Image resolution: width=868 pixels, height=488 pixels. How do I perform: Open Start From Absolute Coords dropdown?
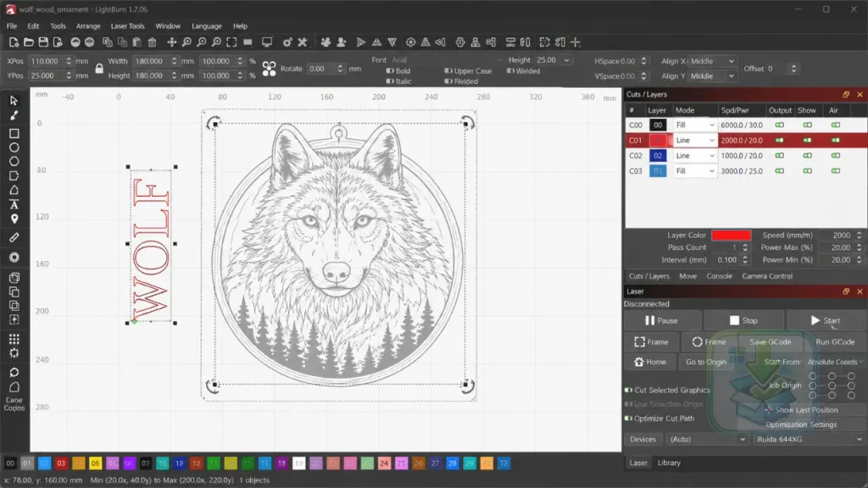tap(834, 362)
